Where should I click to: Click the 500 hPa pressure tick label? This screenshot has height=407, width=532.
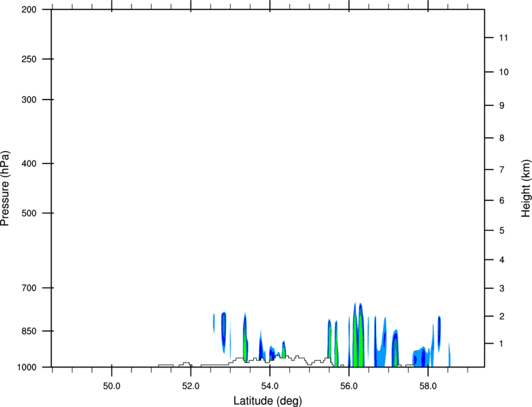pos(29,213)
